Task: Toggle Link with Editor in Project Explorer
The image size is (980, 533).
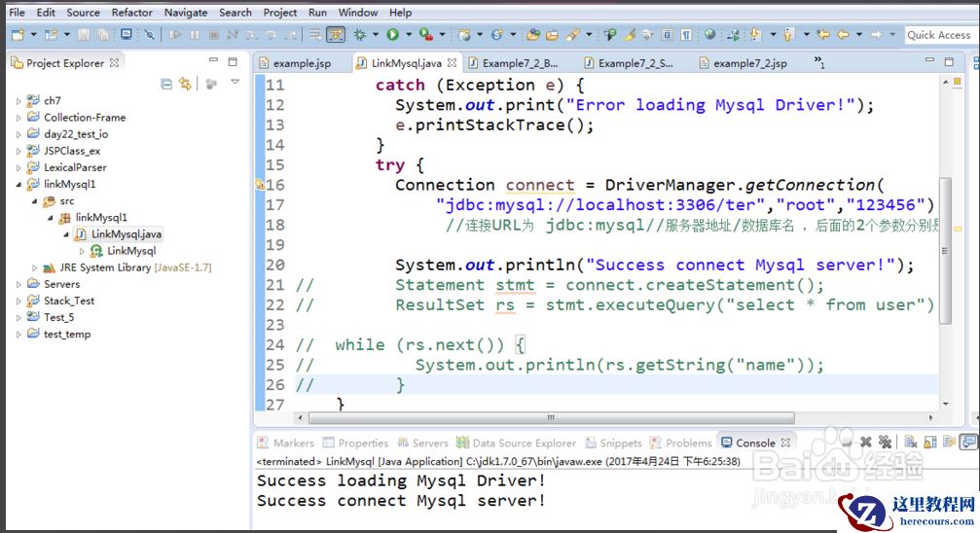Action: point(184,85)
